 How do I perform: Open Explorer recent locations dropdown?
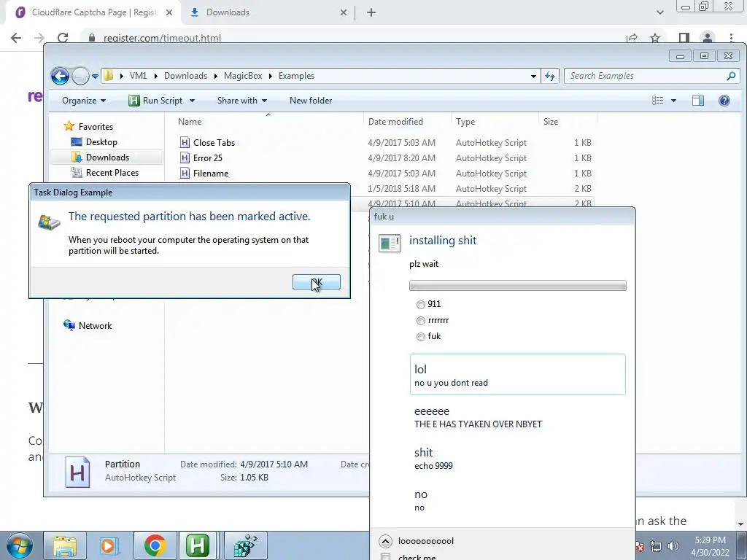click(x=95, y=76)
